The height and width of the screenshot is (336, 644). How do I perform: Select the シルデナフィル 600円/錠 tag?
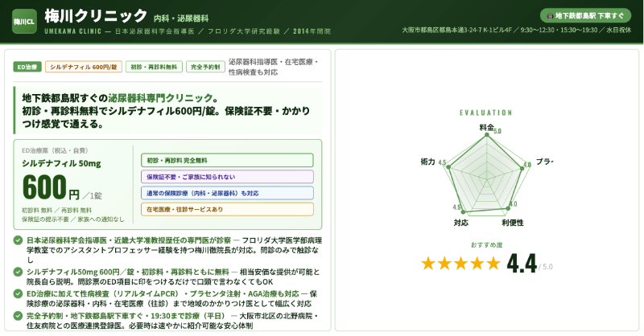(x=84, y=67)
